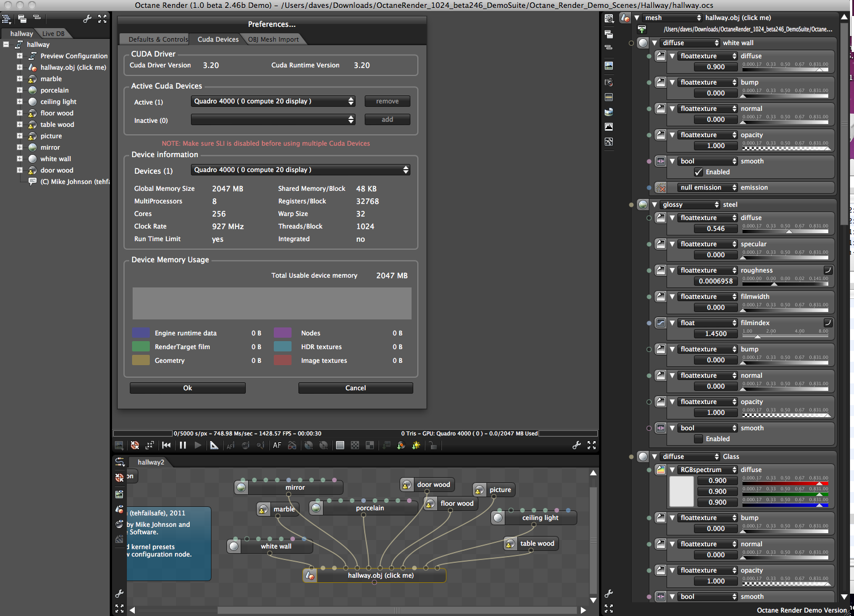This screenshot has width=854, height=616.
Task: Click the mirror node in graph editor
Action: point(289,487)
